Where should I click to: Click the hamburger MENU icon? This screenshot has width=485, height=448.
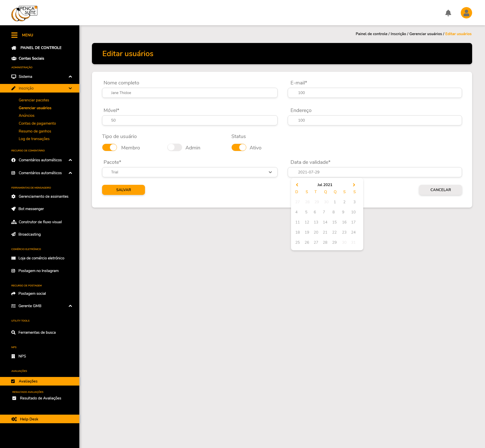(14, 35)
